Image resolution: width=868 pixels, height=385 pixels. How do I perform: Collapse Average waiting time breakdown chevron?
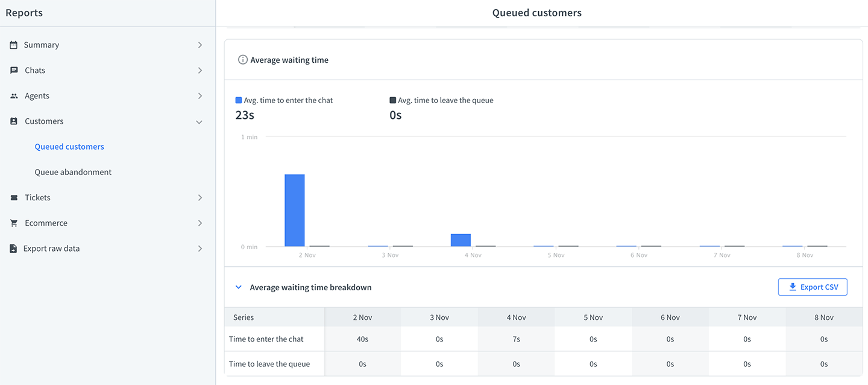[x=238, y=287]
